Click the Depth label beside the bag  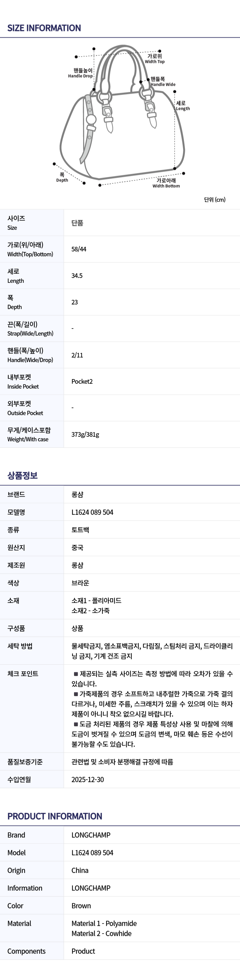[x=62, y=178]
